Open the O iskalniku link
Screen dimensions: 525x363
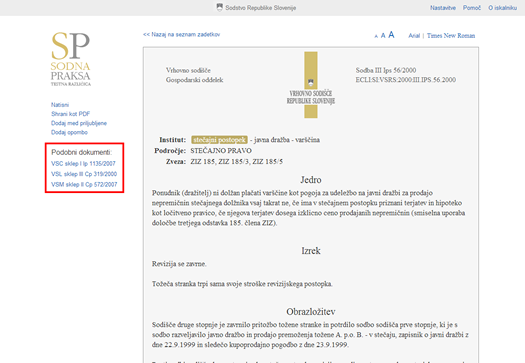pyautogui.click(x=502, y=8)
